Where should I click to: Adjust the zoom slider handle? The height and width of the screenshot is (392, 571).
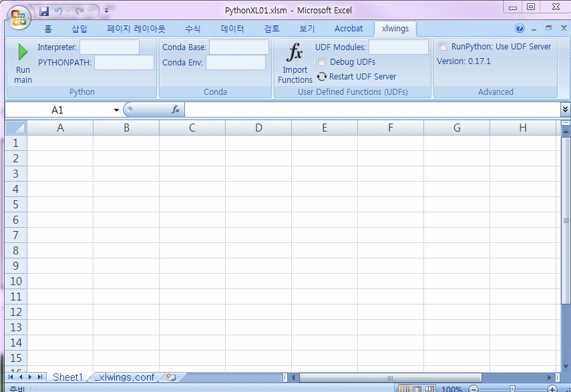(x=512, y=389)
